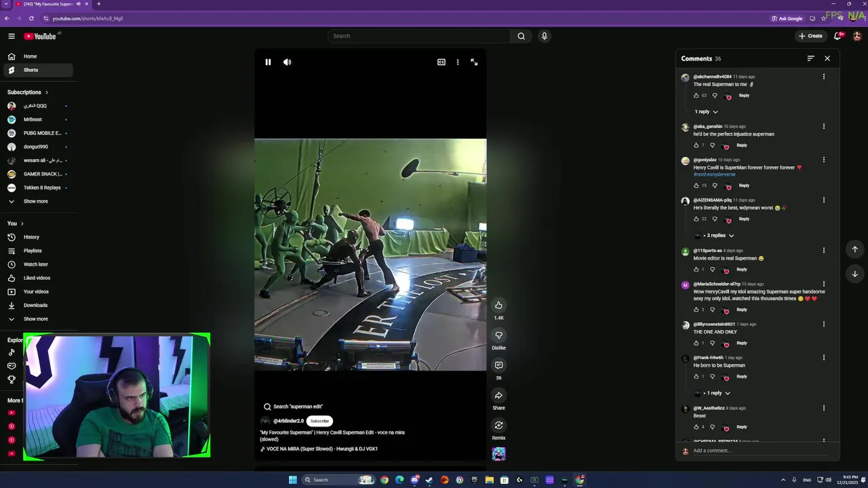Reply to @aka_genshin's comment
This screenshot has width=868, height=488.
point(742,145)
